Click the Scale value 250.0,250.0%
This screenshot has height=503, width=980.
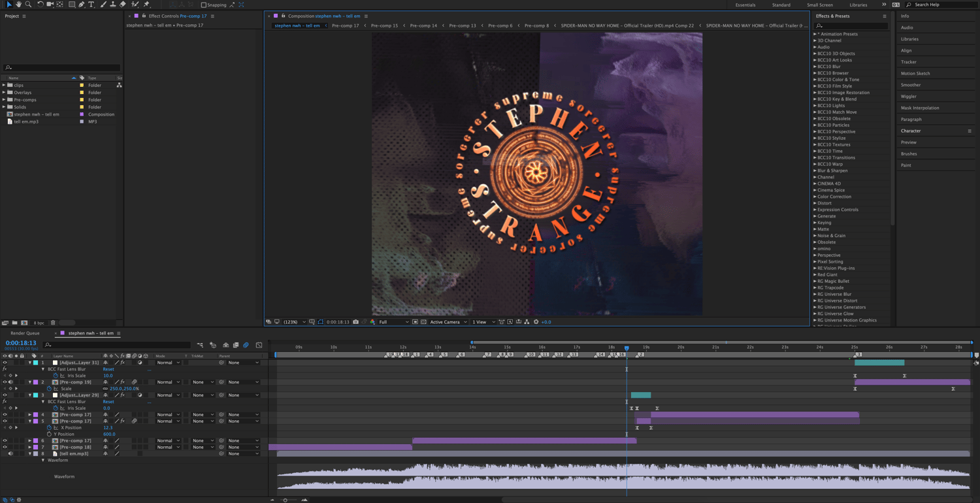[x=124, y=389]
